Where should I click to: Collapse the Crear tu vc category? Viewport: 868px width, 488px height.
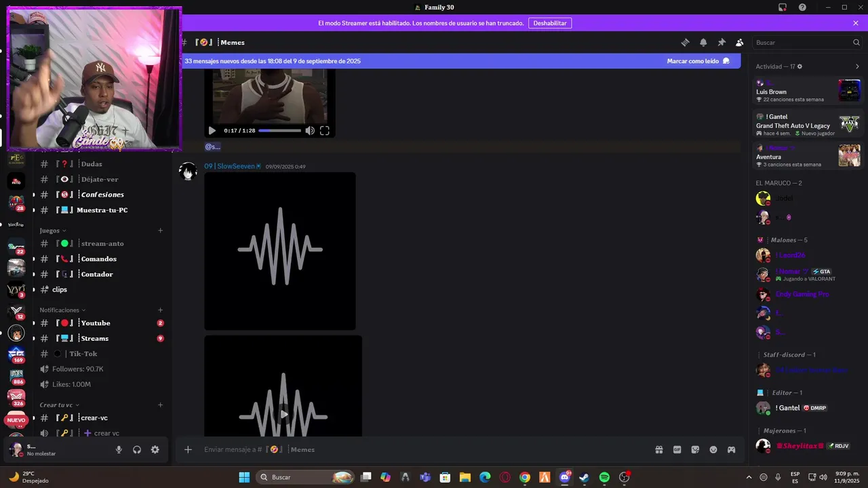pyautogui.click(x=60, y=405)
